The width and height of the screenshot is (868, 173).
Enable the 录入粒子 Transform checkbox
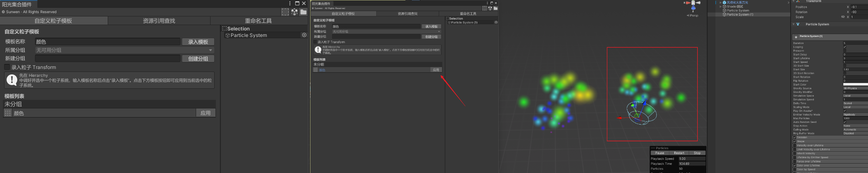[7, 67]
